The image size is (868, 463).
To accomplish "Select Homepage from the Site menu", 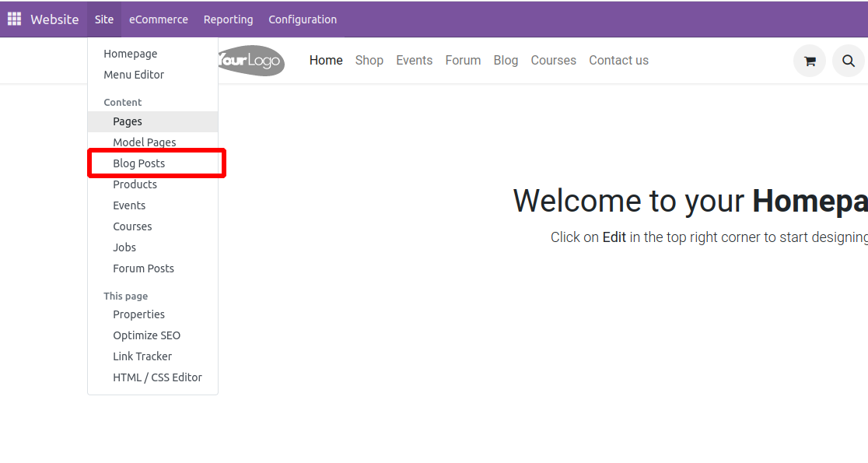I will [x=152, y=54].
